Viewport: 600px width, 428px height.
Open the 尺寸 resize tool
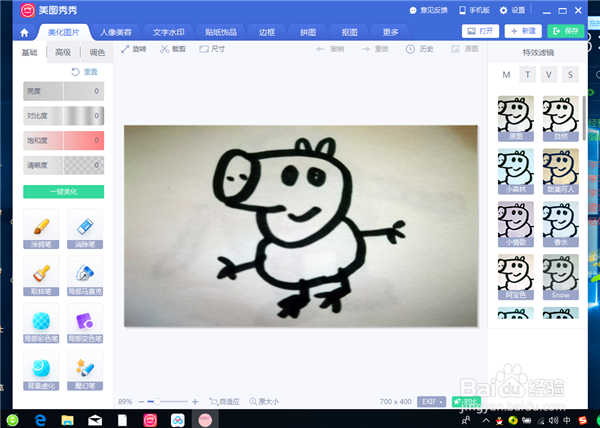pos(212,49)
